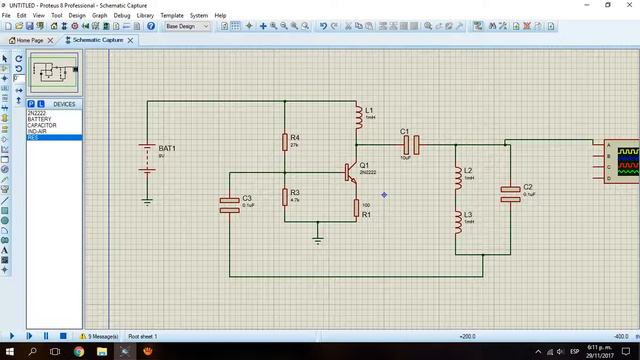The height and width of the screenshot is (360, 640).
Task: Click the Step simulation button
Action: (x=29, y=336)
